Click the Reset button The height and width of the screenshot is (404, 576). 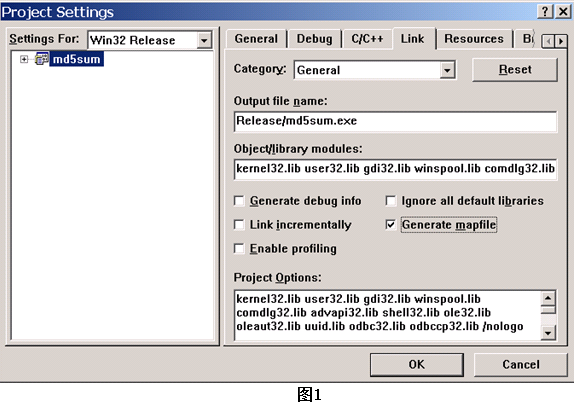pyautogui.click(x=515, y=69)
